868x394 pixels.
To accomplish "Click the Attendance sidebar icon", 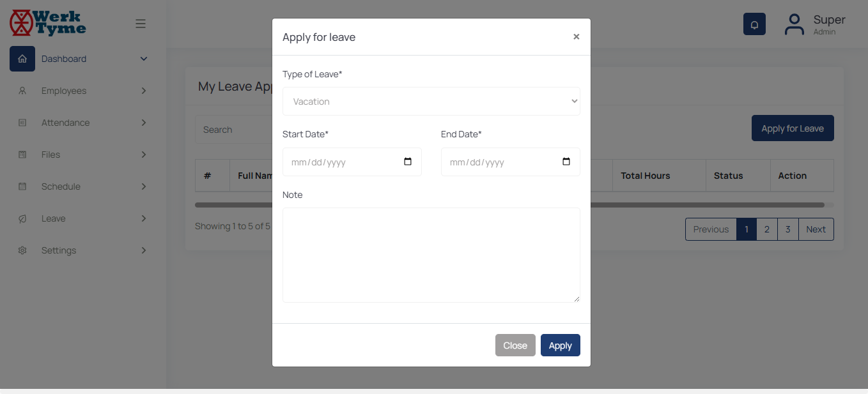I will tap(22, 123).
